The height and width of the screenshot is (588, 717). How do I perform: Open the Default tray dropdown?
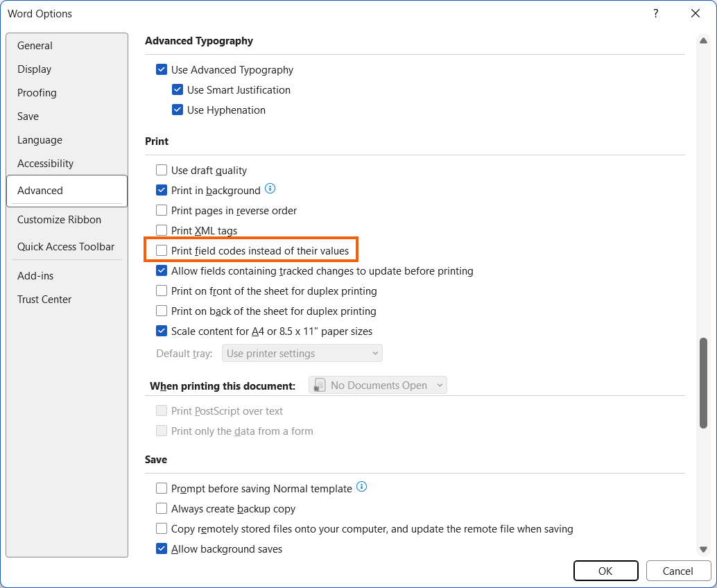(x=302, y=354)
